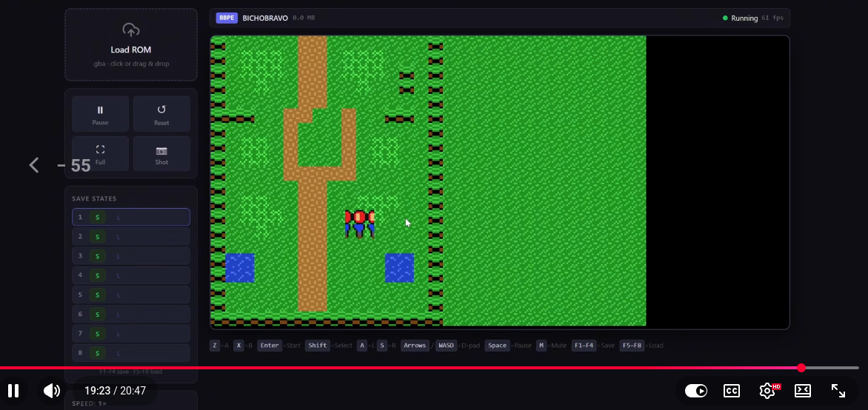Click the red character sprite in game

pyautogui.click(x=360, y=224)
